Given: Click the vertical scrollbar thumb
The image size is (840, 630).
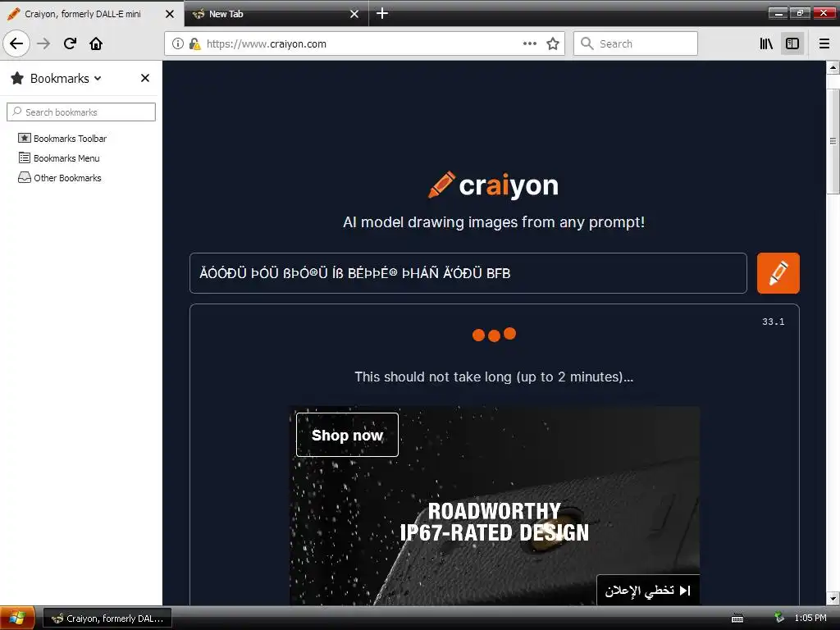Looking at the screenshot, I should coord(833,141).
